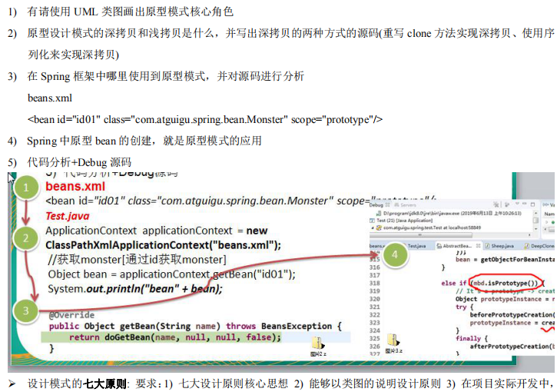Click the mbd.isPrototype() condition text
Viewport: 557px width, 392px height.
click(505, 283)
